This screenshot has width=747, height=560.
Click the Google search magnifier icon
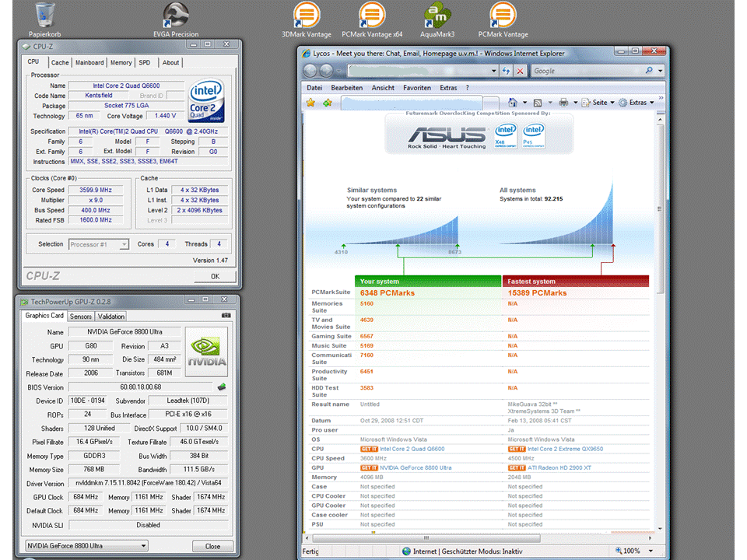point(649,71)
